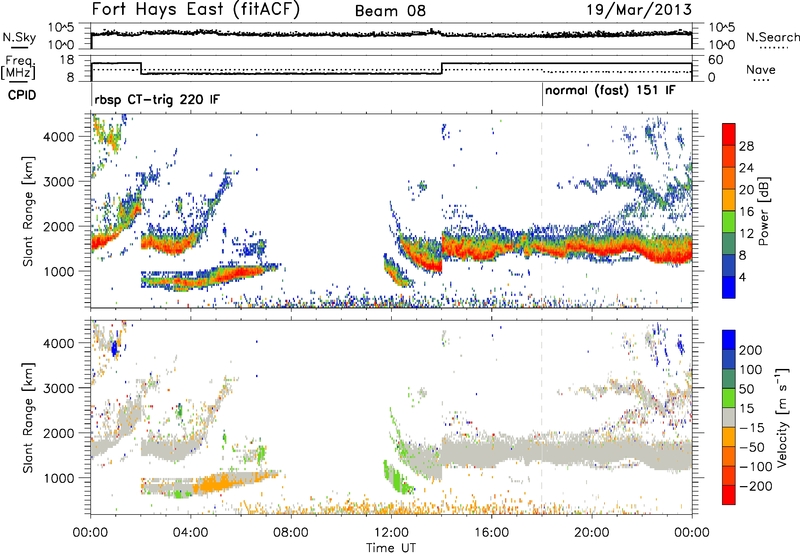Click the 'Fort Hays East (fitACF)' title
This screenshot has width=800, height=554.
195,10
